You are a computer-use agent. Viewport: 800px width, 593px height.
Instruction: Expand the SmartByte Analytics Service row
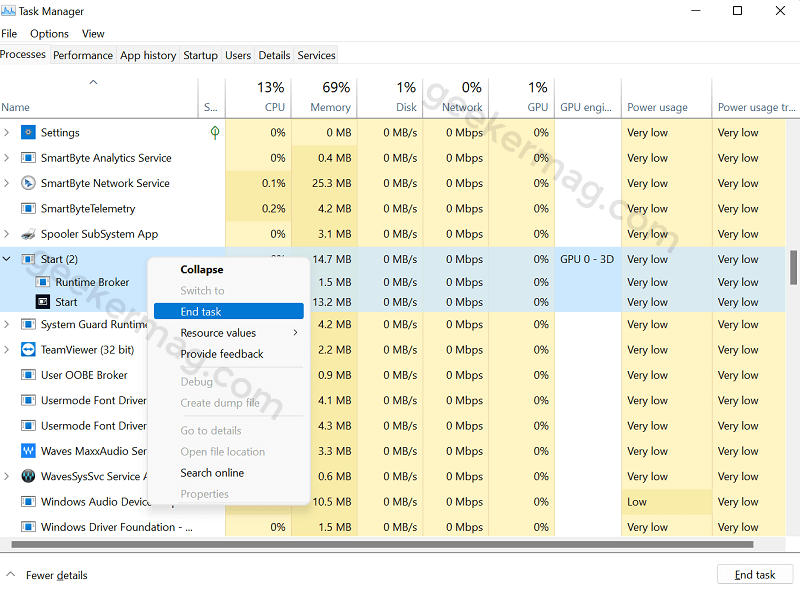[7, 158]
